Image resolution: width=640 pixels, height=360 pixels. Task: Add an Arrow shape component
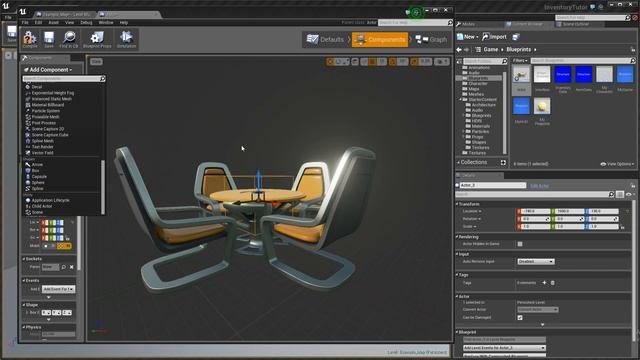(x=37, y=164)
